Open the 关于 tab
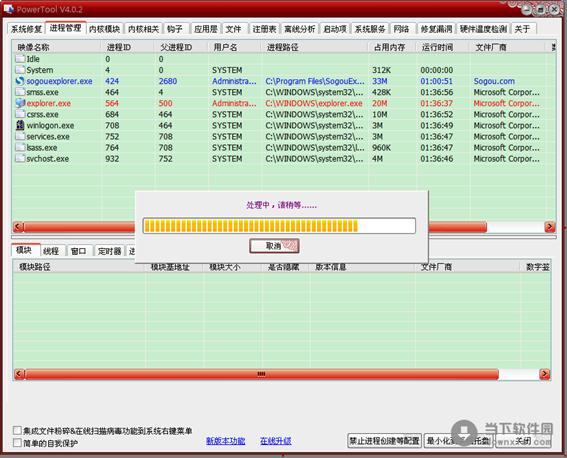567x458 pixels. coord(523,29)
